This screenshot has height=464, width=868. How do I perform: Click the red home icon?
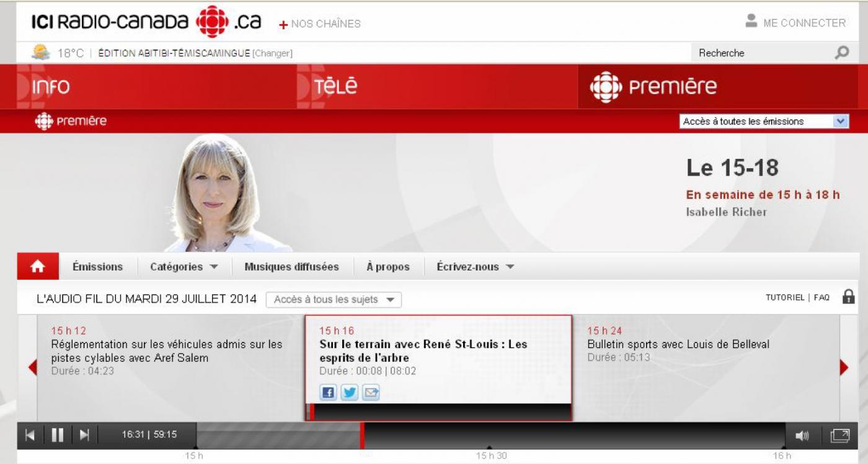(x=38, y=267)
